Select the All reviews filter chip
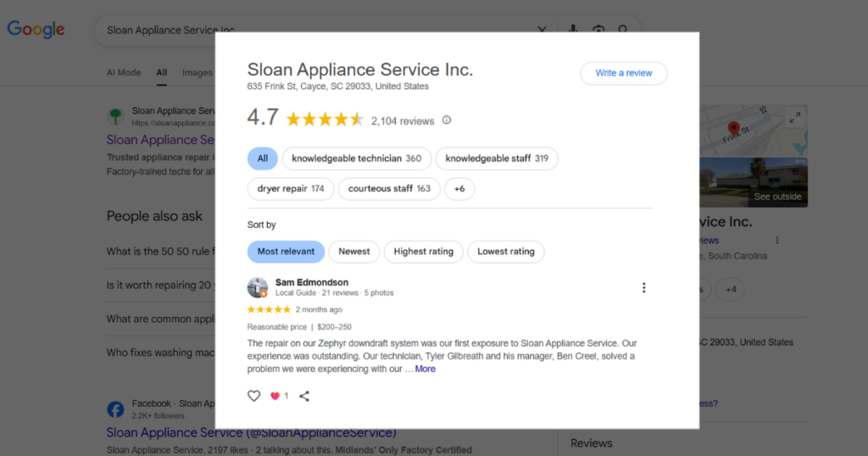Screen dimensions: 868x456 click(x=263, y=158)
